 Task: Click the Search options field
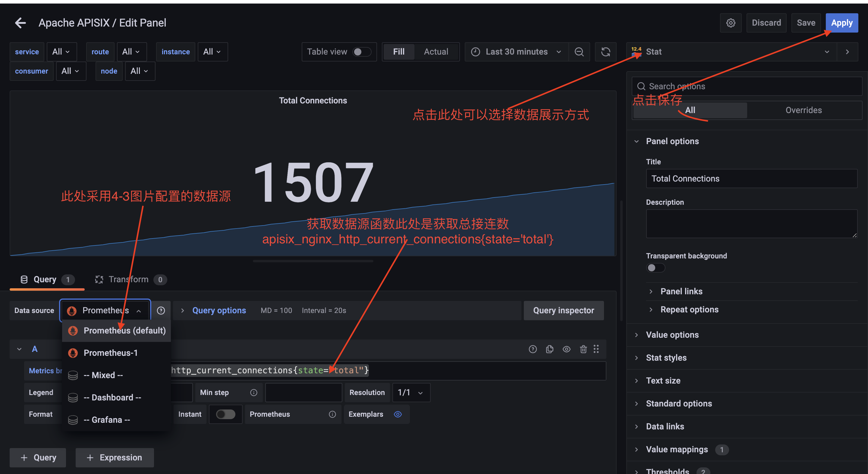(748, 86)
